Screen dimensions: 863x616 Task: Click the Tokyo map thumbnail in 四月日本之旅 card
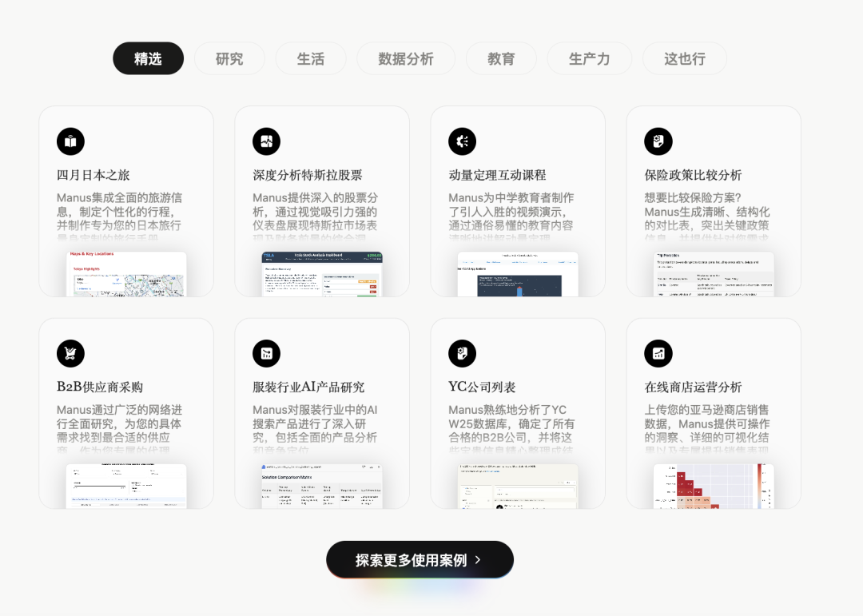[x=126, y=274]
